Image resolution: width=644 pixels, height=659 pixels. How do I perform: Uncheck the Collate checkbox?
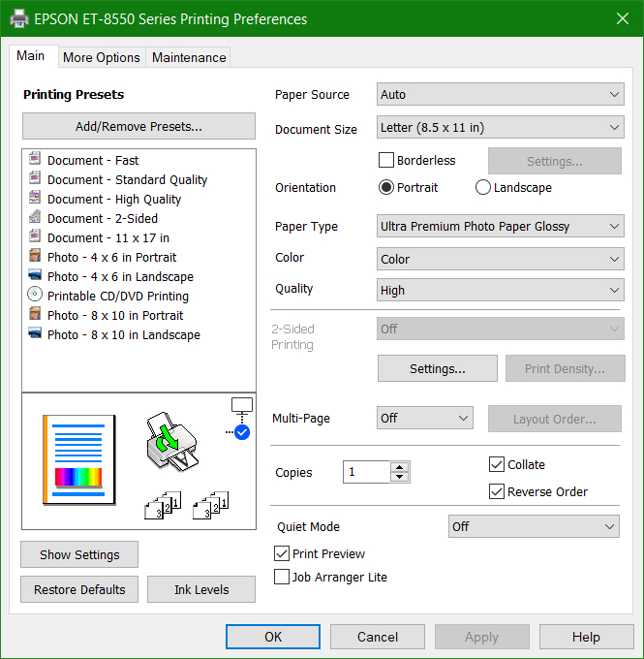point(497,464)
